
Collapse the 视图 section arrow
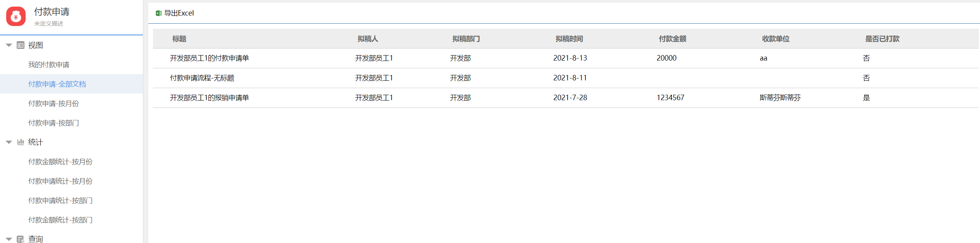point(9,45)
